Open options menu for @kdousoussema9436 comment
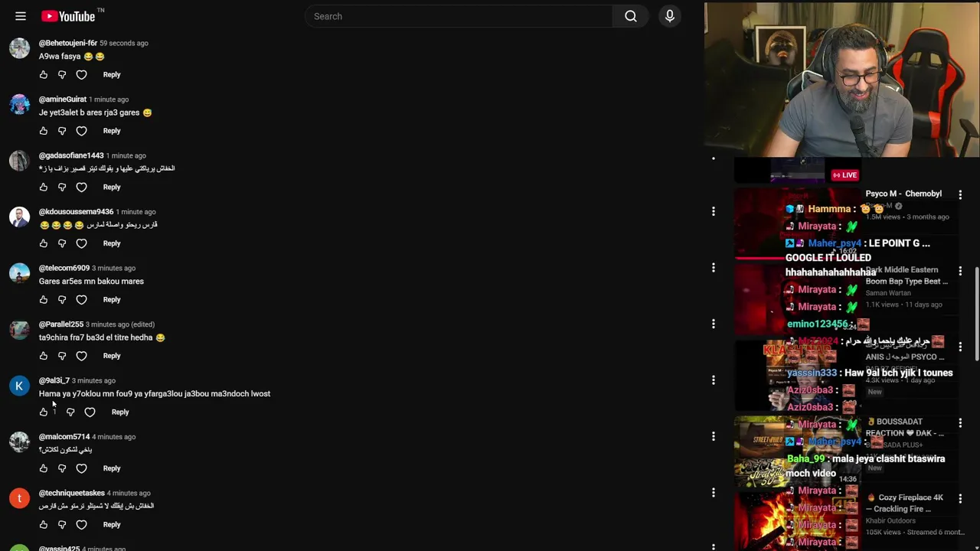This screenshot has width=980, height=551. coord(714,211)
